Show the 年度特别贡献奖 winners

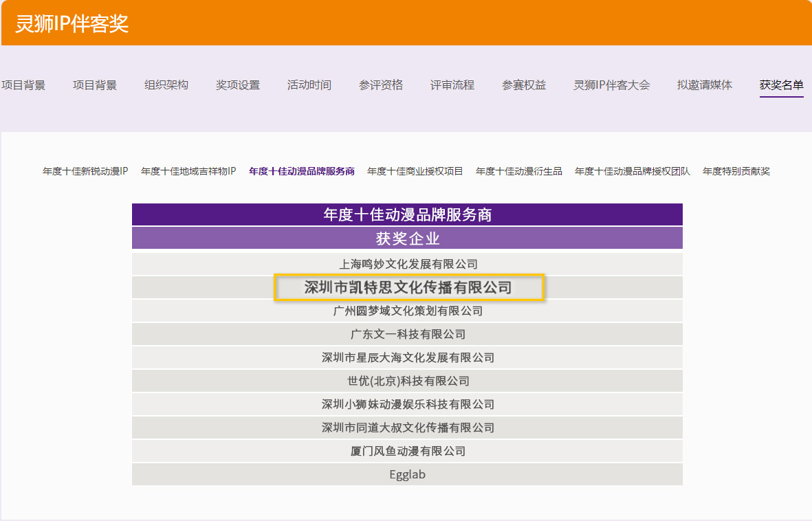point(736,171)
